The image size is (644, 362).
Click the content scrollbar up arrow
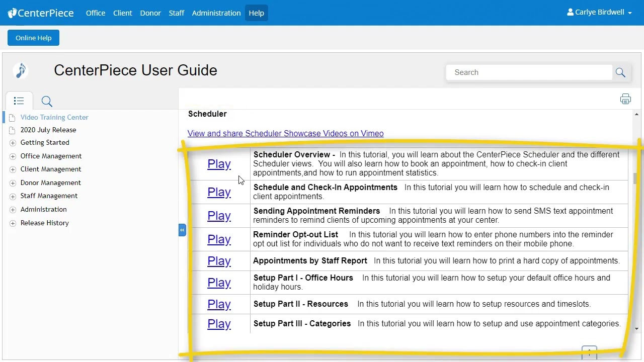(x=636, y=115)
